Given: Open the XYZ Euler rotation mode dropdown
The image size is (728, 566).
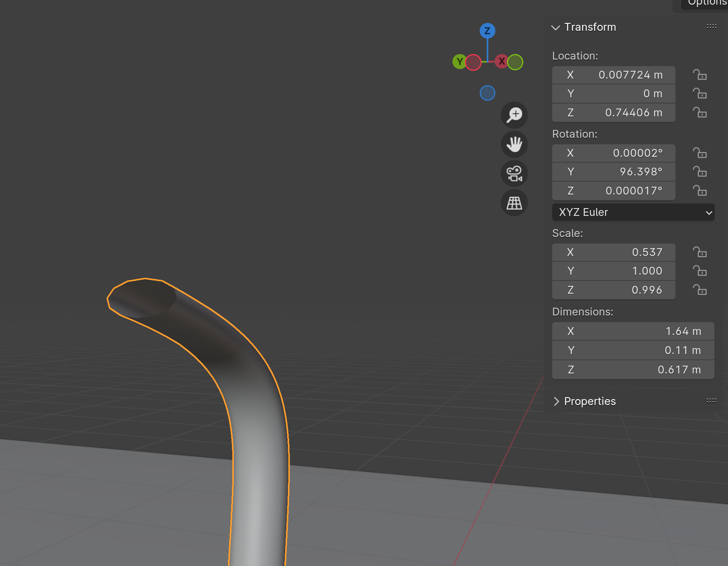Looking at the screenshot, I should click(x=633, y=212).
